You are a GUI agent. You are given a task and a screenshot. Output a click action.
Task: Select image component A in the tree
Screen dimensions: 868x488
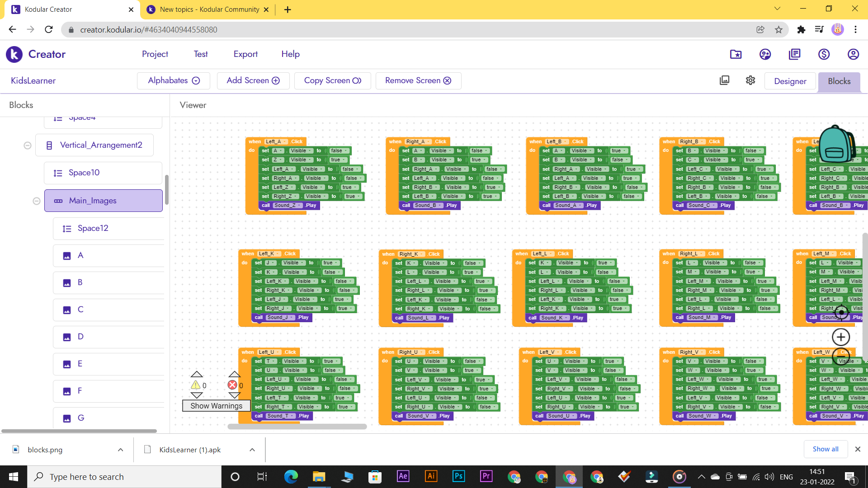[80, 256]
